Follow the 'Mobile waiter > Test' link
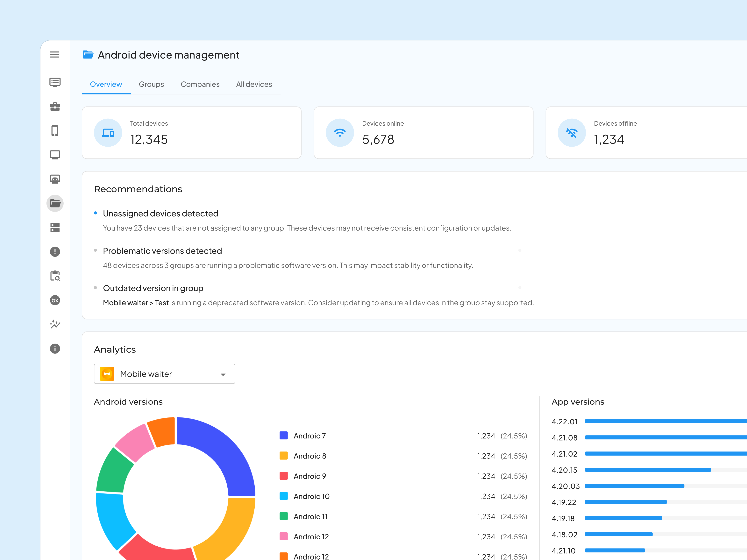The height and width of the screenshot is (560, 747). click(136, 303)
